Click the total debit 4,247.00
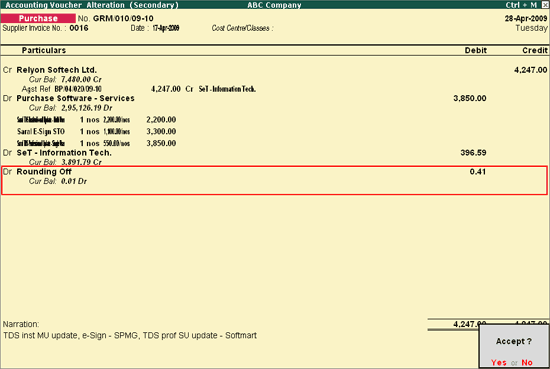550x369 pixels. (x=469, y=324)
